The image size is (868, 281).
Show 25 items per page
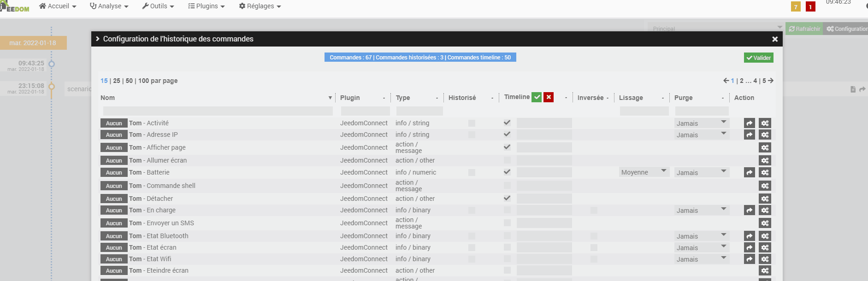click(117, 81)
